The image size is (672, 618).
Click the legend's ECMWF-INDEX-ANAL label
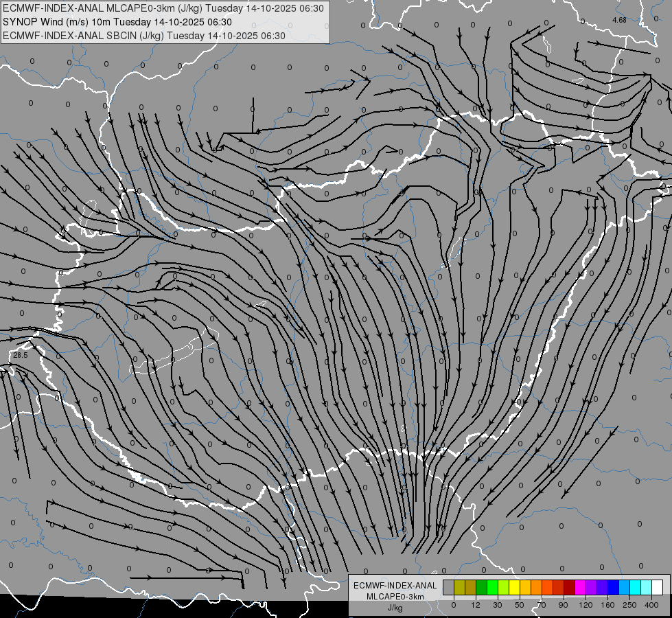[x=395, y=586]
